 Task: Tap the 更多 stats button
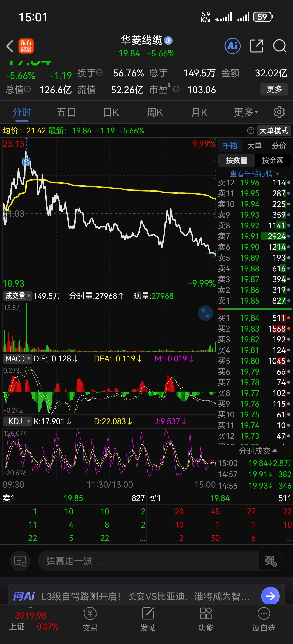274,89
